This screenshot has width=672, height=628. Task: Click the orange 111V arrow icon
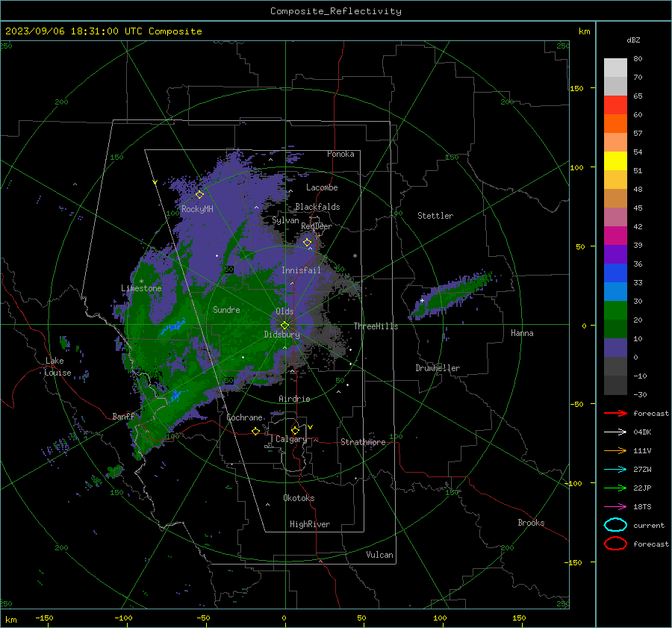tap(615, 450)
